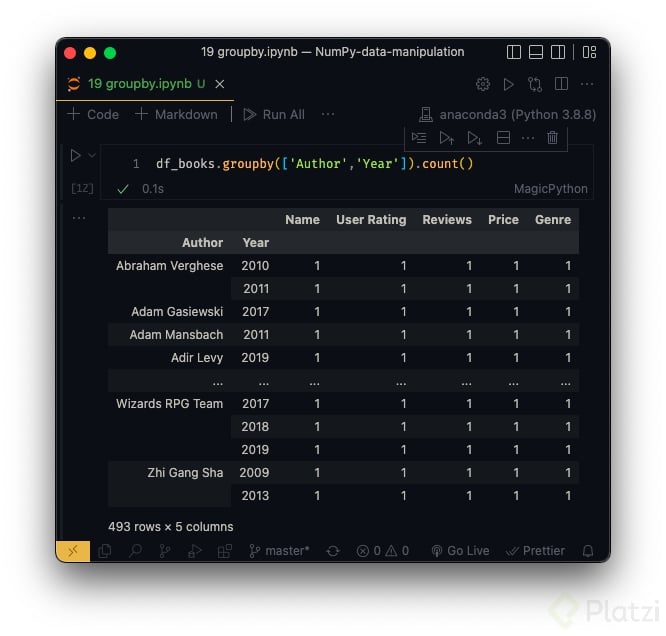Toggle secondary side bar layout icon
666x636 pixels.
point(558,52)
